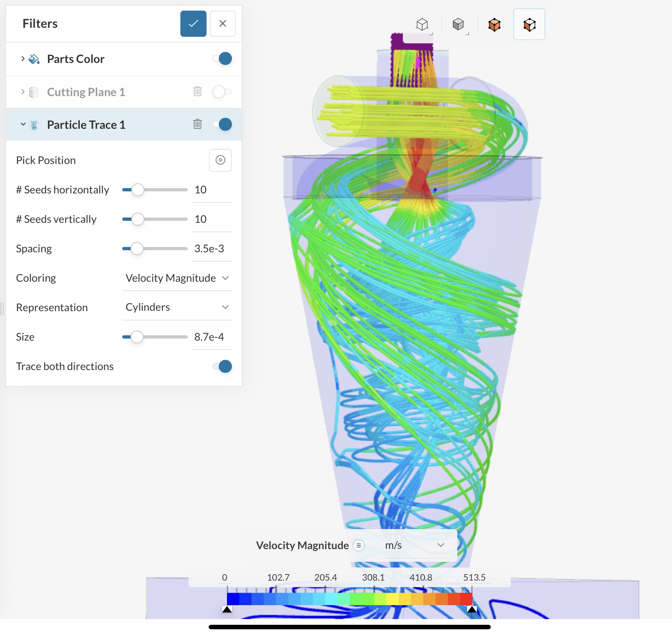The width and height of the screenshot is (672, 635).
Task: Click the Seeds horizontally slider handle
Action: point(138,190)
